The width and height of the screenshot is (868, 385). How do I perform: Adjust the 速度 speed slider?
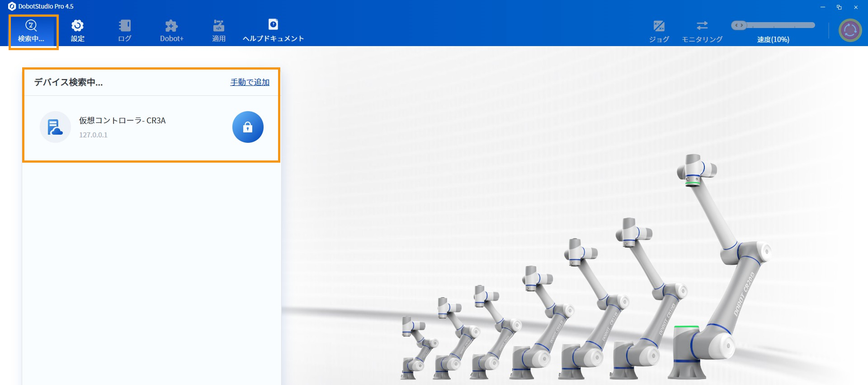pos(773,25)
